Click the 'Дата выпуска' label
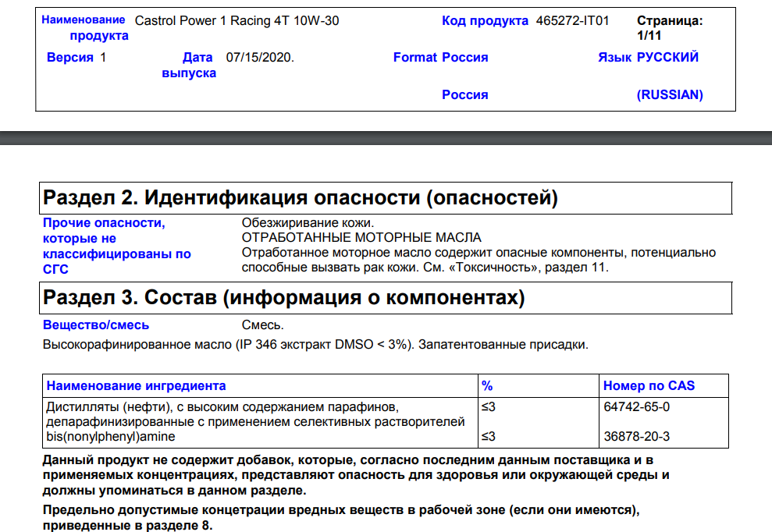 pos(190,65)
